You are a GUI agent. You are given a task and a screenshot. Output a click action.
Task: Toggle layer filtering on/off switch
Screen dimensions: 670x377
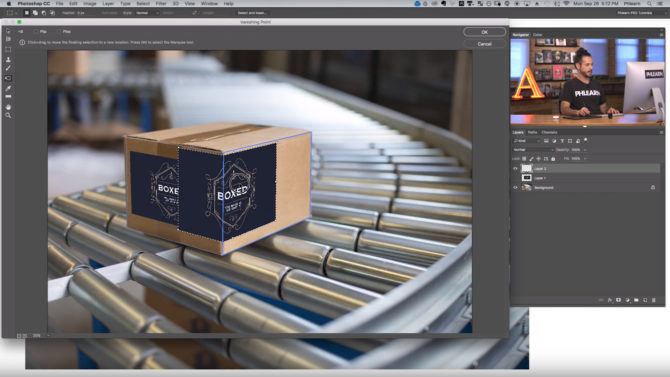(x=585, y=140)
